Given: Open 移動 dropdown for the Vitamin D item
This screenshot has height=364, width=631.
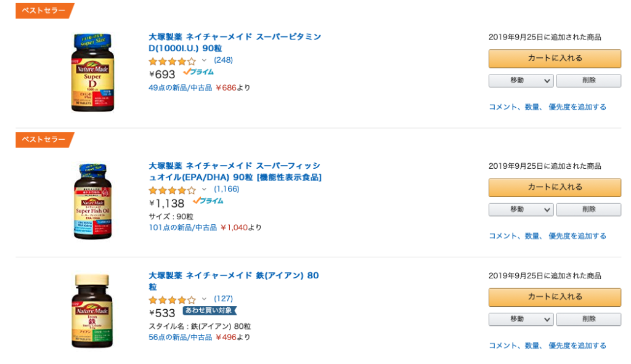Looking at the screenshot, I should [x=521, y=81].
